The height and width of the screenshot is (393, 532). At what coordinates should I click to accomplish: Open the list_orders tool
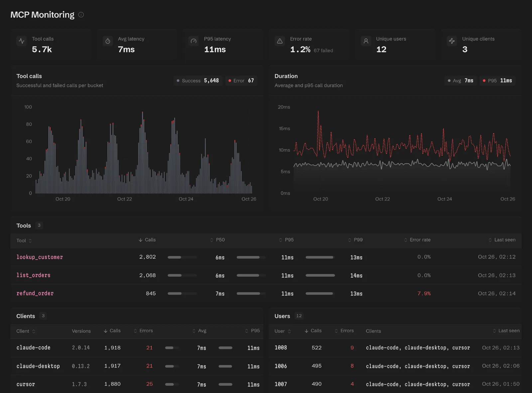(34, 275)
